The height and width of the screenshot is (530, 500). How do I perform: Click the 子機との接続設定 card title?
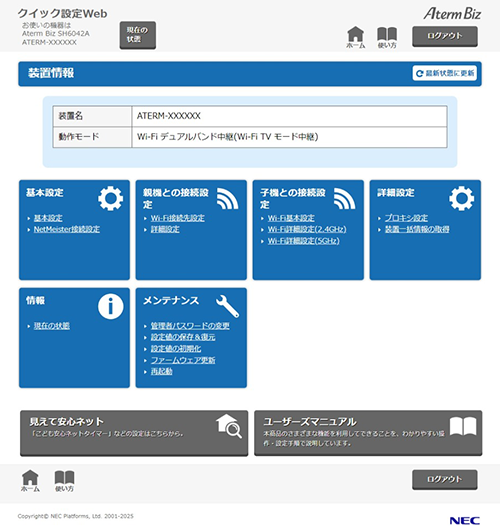pyautogui.click(x=293, y=198)
